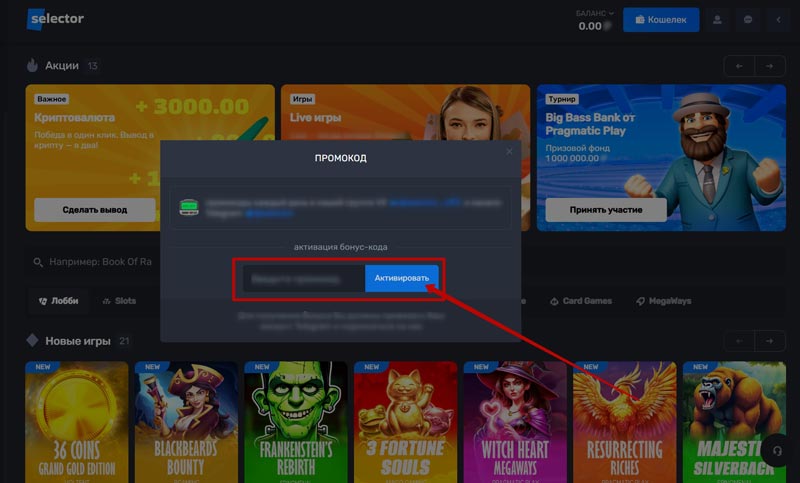Viewport: 800px width, 483px height.
Task: Click previous arrow in Новые игры section
Action: (739, 341)
